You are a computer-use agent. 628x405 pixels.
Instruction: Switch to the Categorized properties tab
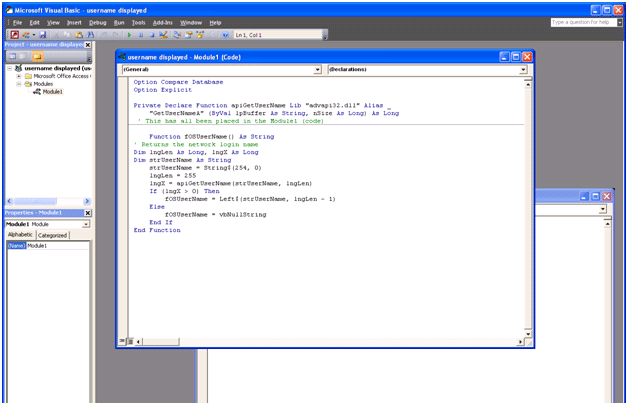click(x=52, y=235)
